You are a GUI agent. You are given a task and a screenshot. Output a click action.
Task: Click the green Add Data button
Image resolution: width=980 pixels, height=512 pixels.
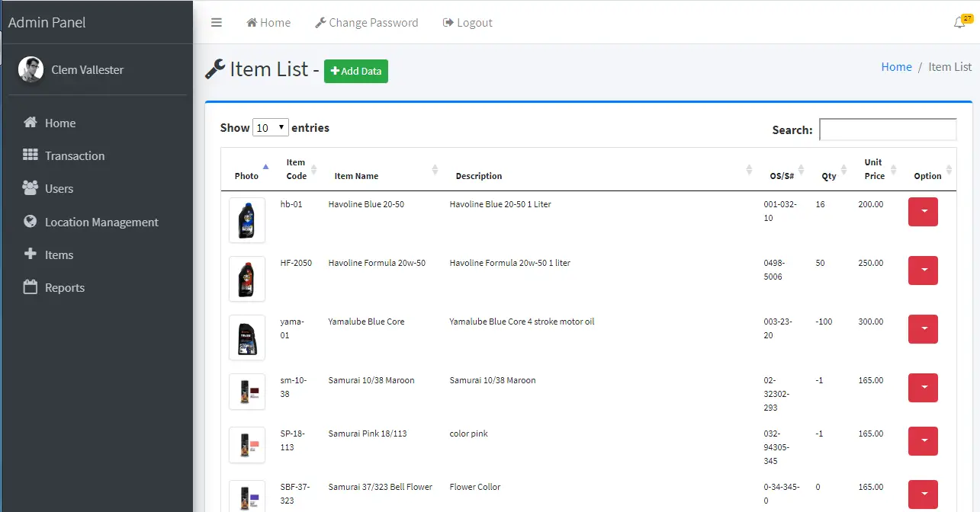[x=356, y=71]
